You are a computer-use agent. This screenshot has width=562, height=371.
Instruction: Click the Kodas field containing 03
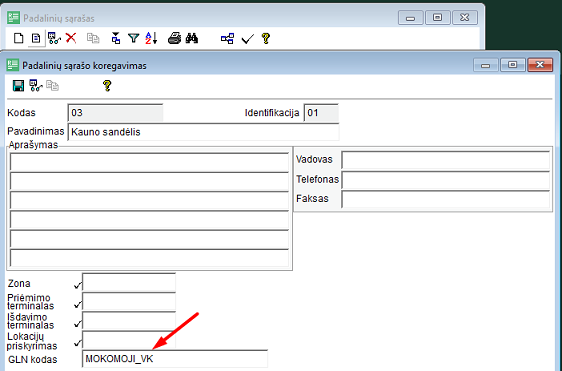[x=115, y=113]
